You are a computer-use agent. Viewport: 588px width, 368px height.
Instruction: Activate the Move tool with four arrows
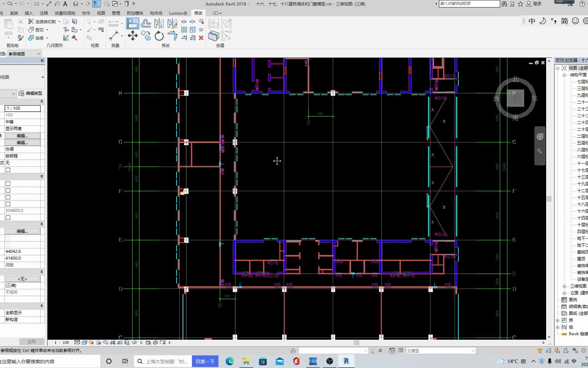(x=133, y=35)
